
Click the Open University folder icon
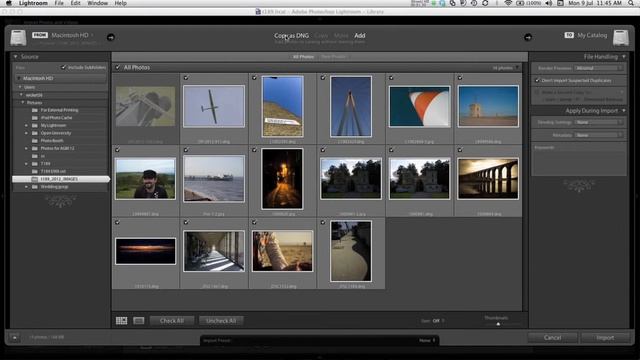pos(35,133)
